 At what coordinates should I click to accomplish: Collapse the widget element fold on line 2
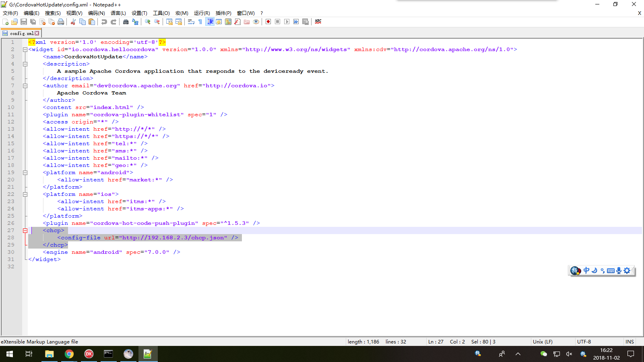[x=25, y=49]
